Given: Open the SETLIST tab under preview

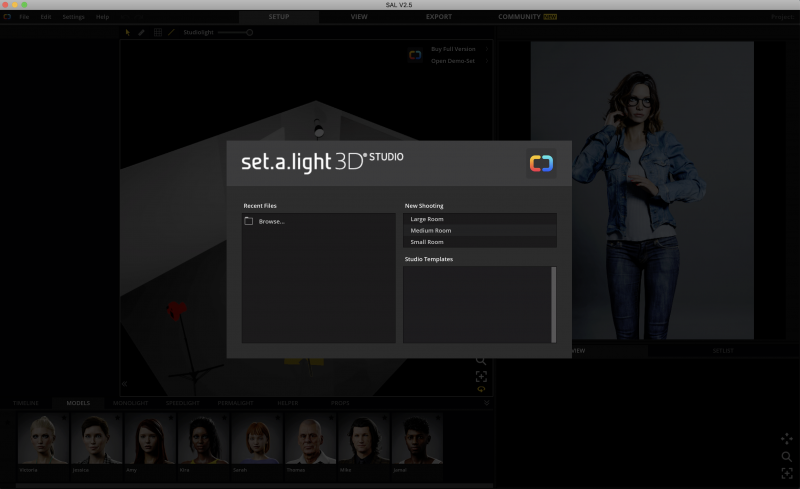Looking at the screenshot, I should click(723, 351).
